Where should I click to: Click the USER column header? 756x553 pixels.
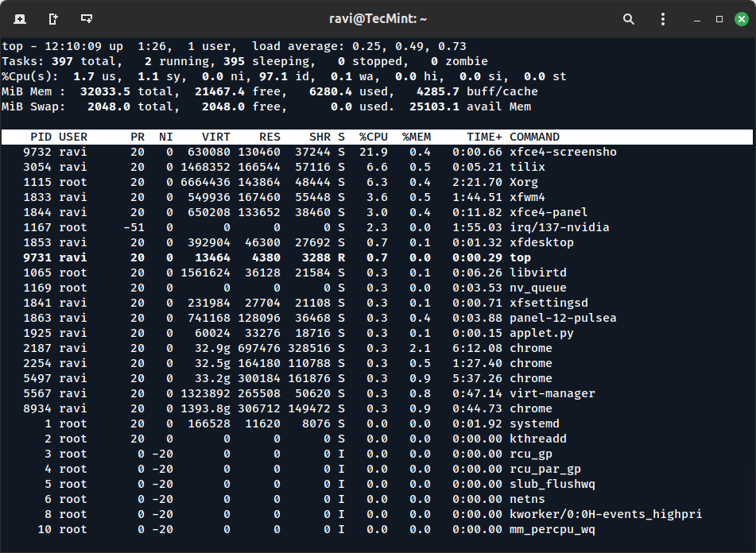[73, 137]
